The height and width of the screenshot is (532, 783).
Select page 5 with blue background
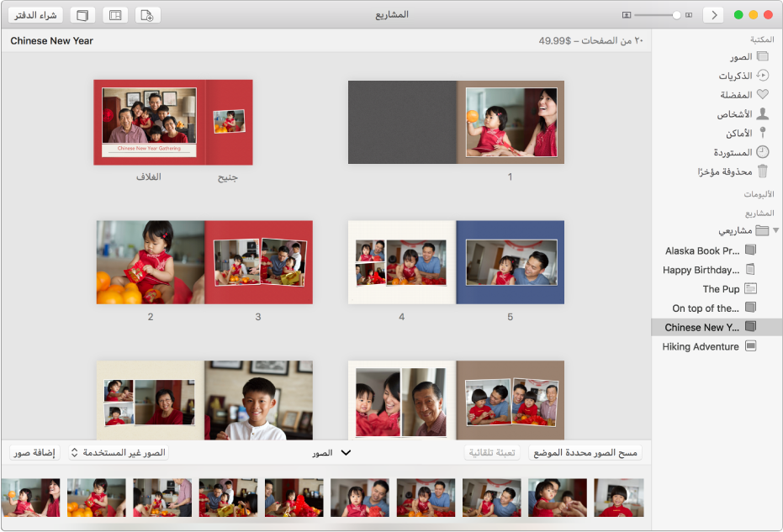click(511, 262)
